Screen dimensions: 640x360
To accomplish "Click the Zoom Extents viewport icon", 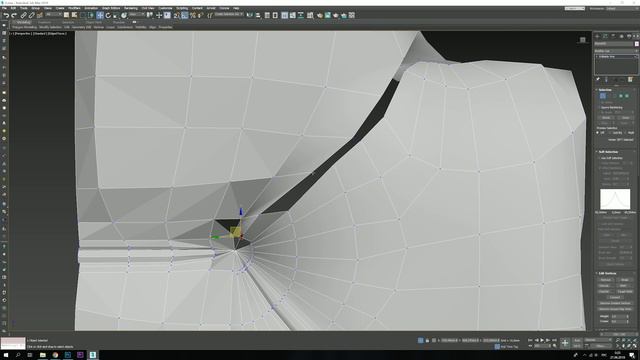I will (x=629, y=340).
